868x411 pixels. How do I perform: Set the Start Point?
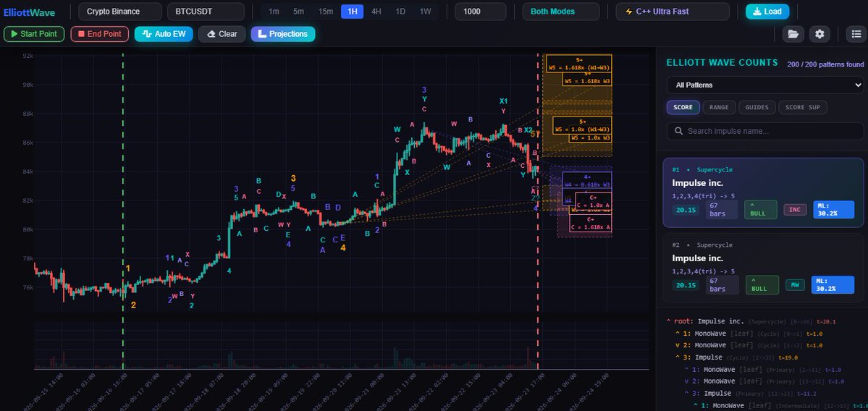[x=34, y=34]
